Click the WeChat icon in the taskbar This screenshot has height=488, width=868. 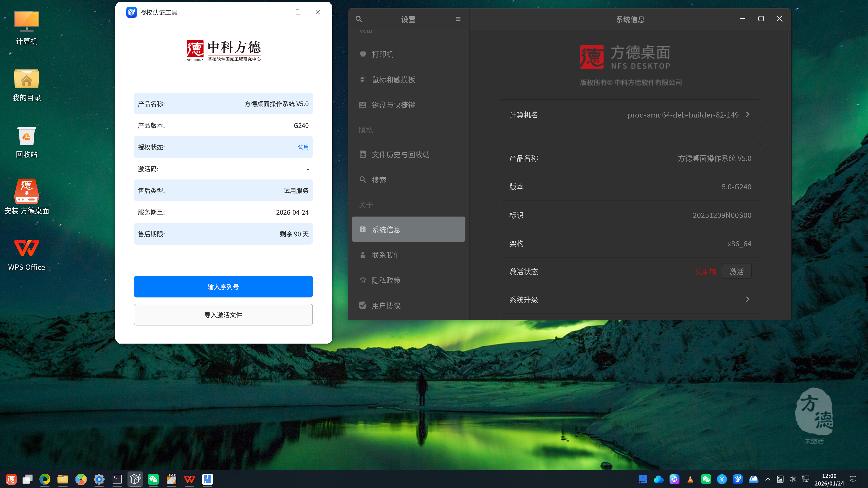(x=153, y=479)
